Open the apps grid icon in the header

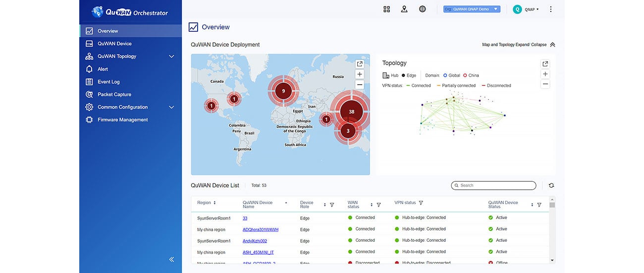tap(387, 9)
